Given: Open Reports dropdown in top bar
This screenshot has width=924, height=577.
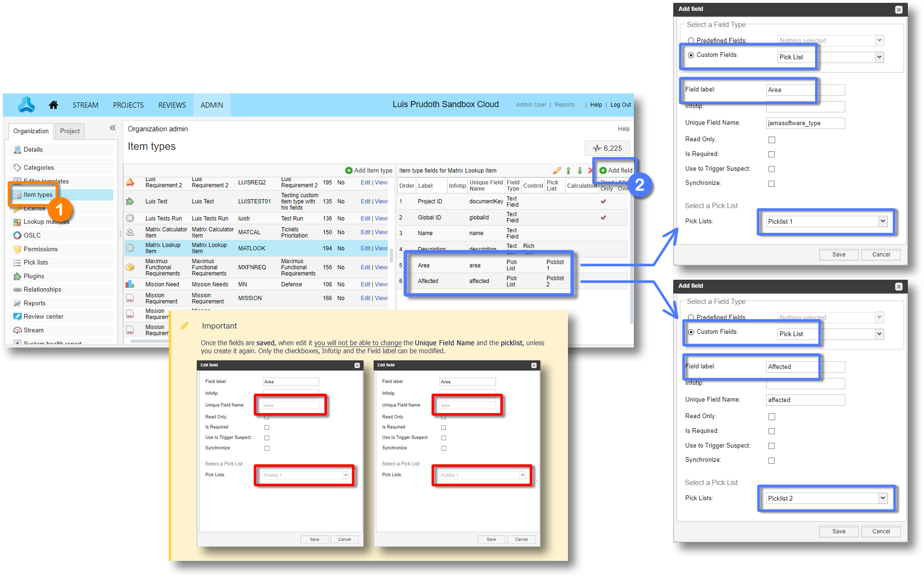Looking at the screenshot, I should coord(567,105).
